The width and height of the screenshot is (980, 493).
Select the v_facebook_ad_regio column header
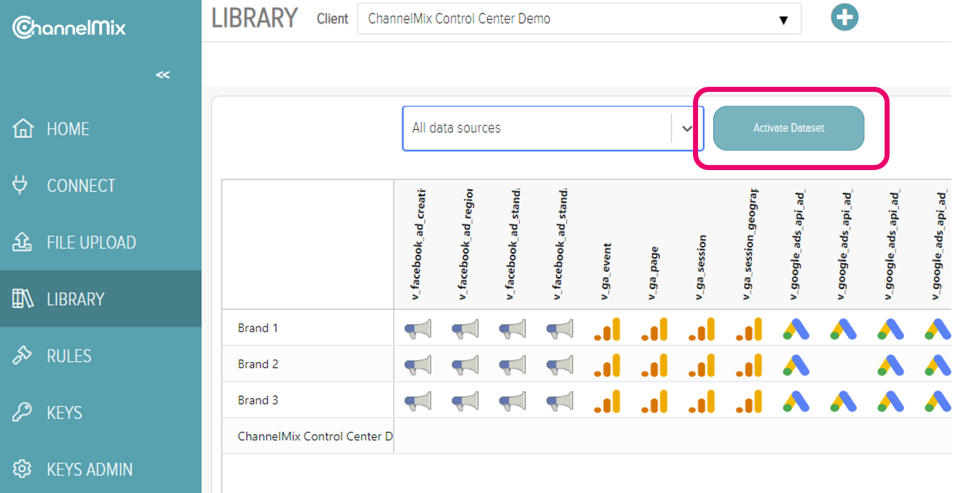click(466, 244)
